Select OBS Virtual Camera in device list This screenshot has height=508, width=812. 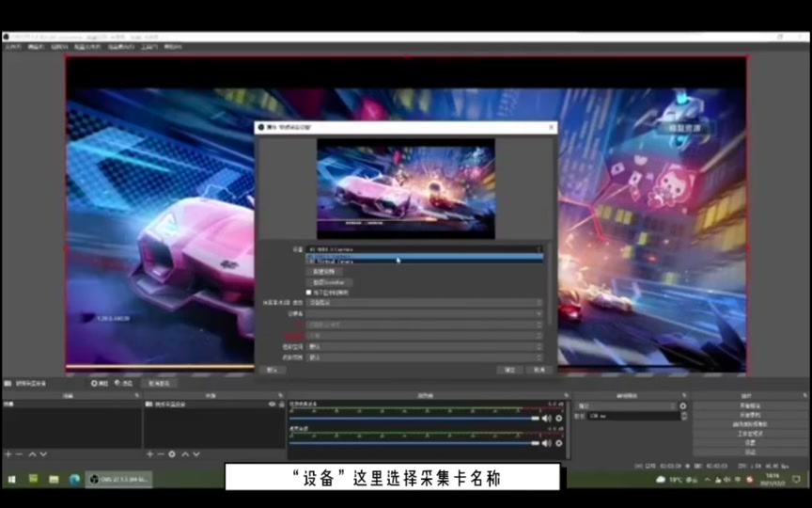(425, 262)
